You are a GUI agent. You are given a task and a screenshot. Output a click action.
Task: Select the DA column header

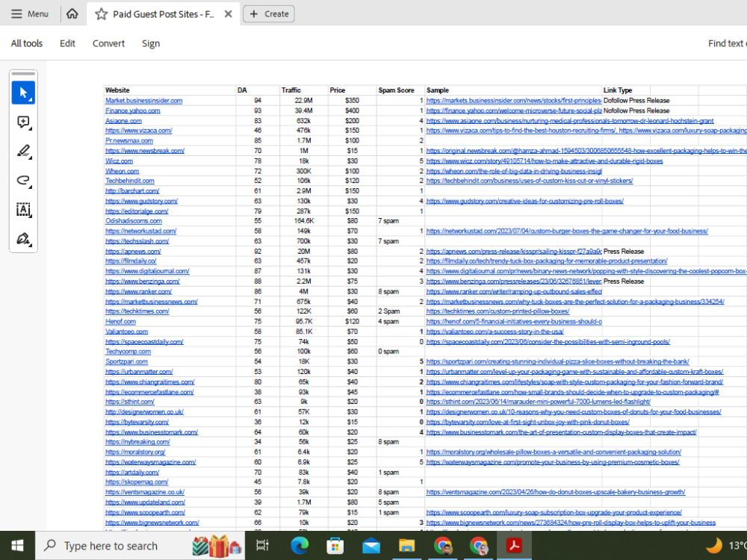pyautogui.click(x=242, y=90)
